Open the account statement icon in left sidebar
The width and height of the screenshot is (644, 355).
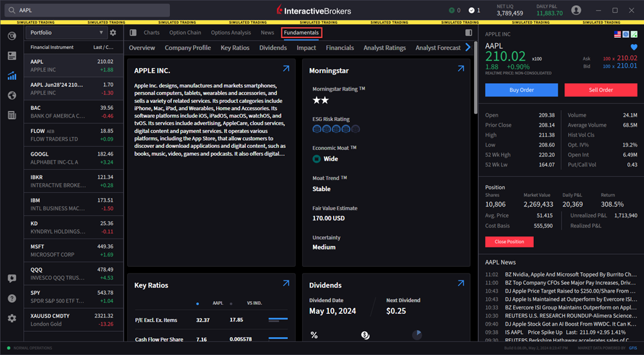(x=12, y=55)
